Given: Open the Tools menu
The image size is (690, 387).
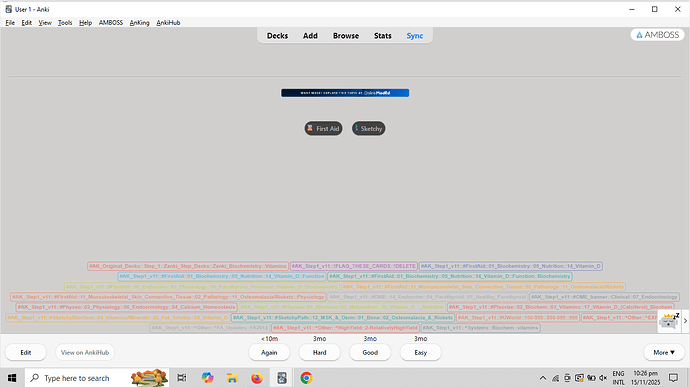Looking at the screenshot, I should point(65,22).
